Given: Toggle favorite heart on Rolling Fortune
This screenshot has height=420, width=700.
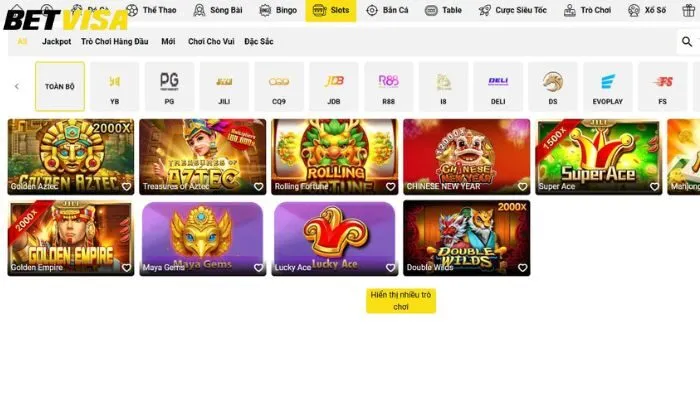Looking at the screenshot, I should tap(390, 187).
